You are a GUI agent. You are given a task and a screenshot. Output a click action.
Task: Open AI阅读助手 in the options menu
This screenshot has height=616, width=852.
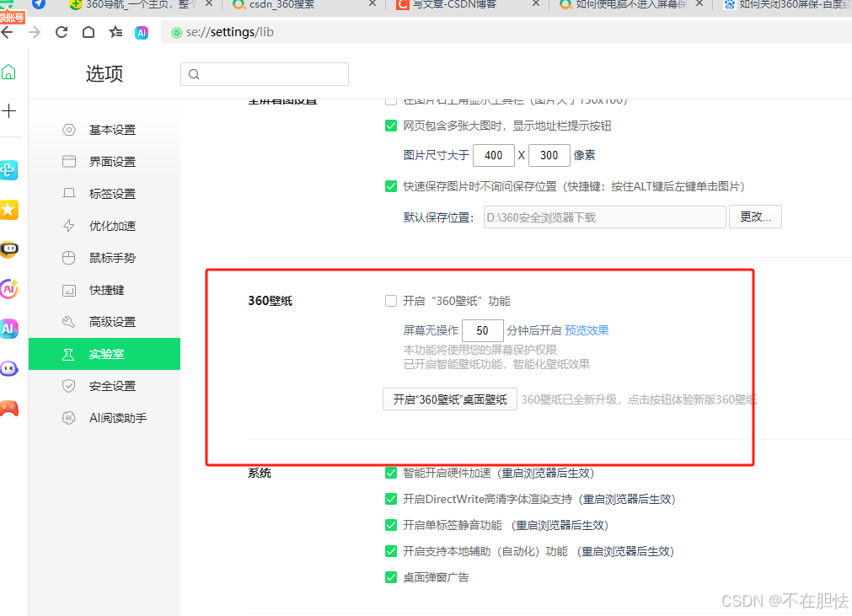[x=104, y=418]
